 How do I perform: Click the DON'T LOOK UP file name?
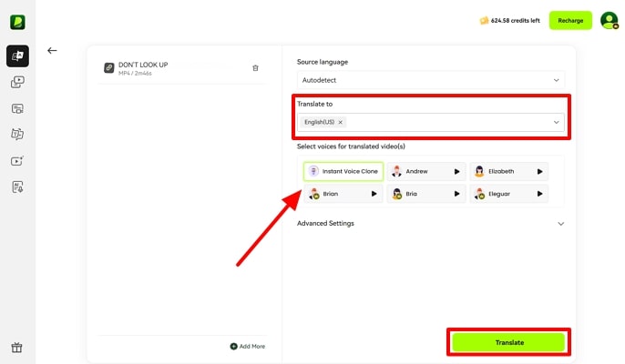tap(143, 65)
